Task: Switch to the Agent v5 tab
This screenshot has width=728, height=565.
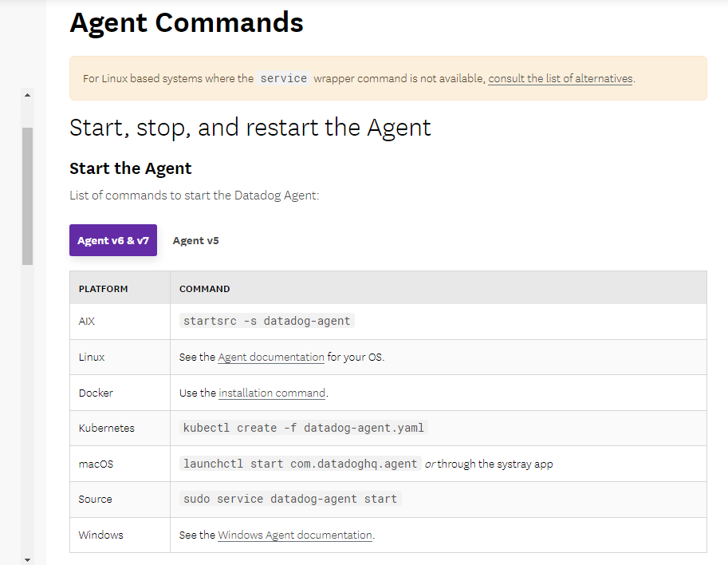Action: click(x=195, y=241)
